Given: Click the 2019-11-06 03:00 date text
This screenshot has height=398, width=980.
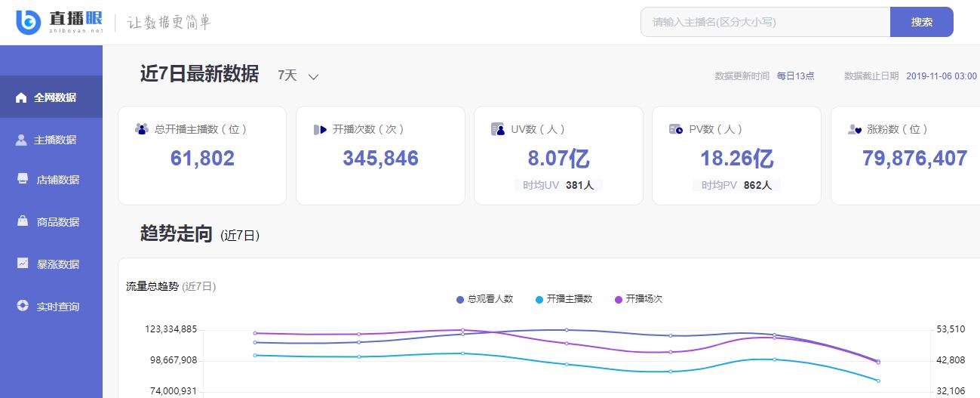Looking at the screenshot, I should [x=941, y=76].
